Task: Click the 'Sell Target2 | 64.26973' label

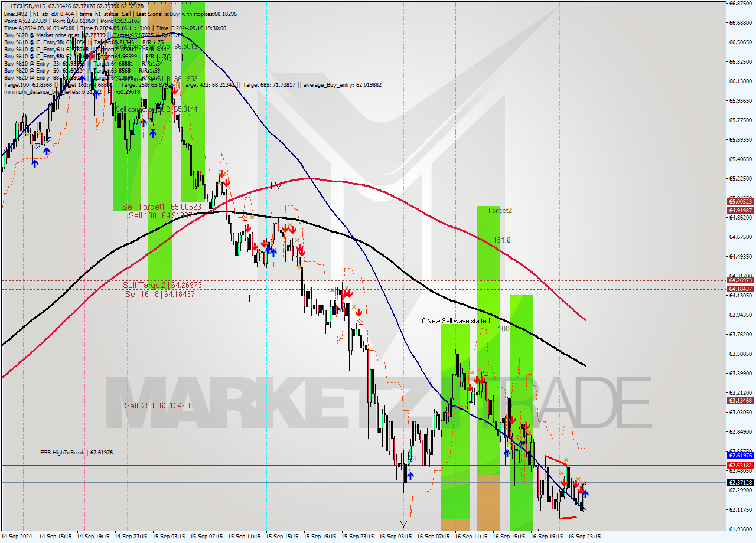Action: pos(162,285)
